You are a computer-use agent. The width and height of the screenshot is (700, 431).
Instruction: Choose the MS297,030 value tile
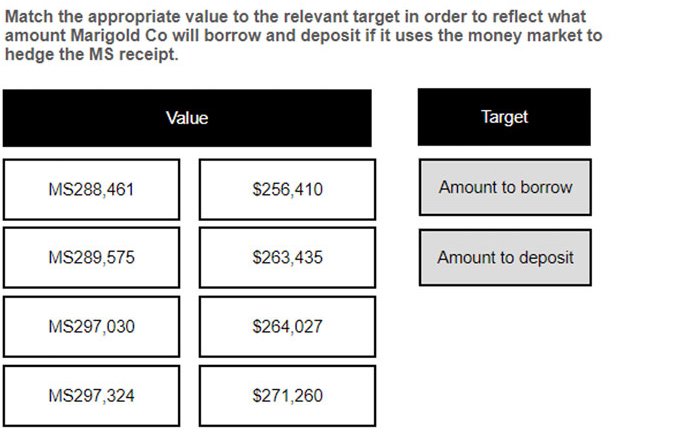click(x=91, y=327)
